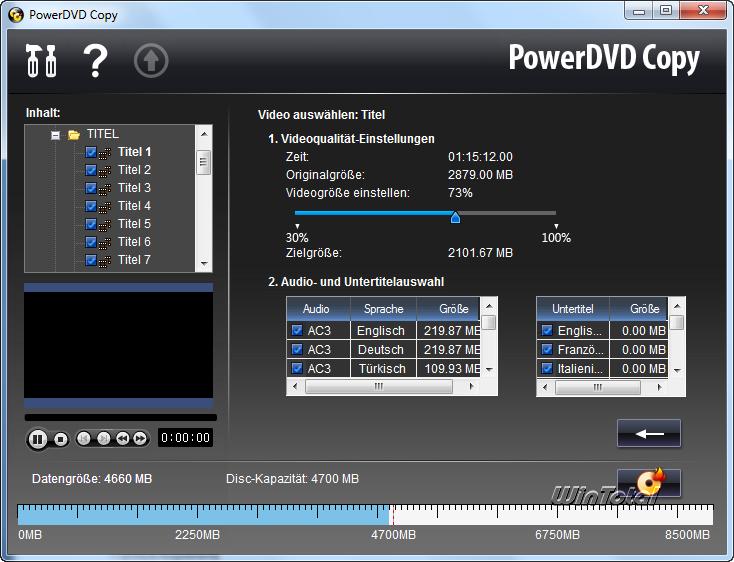The image size is (734, 562).
Task: Toggle the Titel 4 checkbox
Action: 91,206
